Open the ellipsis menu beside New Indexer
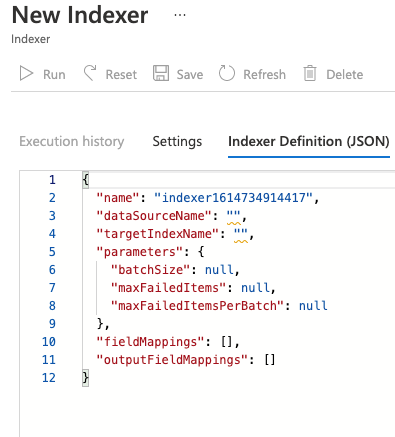The image size is (395, 437). pyautogui.click(x=180, y=15)
